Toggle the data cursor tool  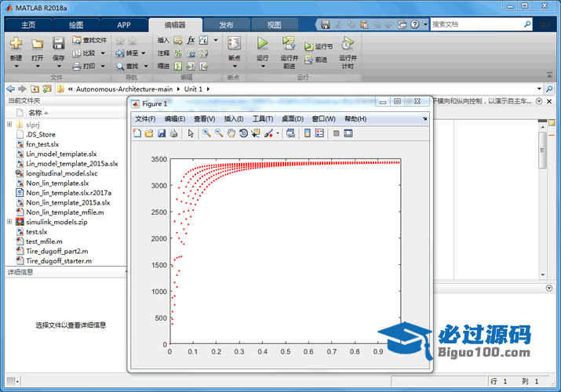(256, 133)
